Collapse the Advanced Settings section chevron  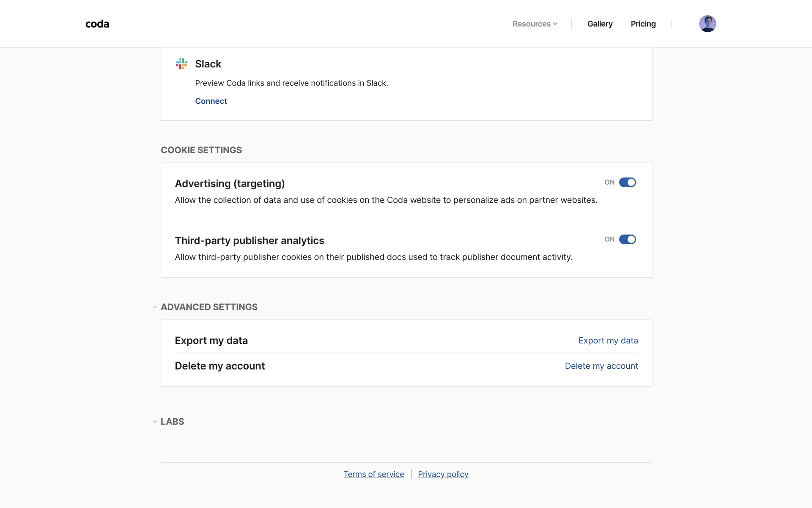click(155, 307)
